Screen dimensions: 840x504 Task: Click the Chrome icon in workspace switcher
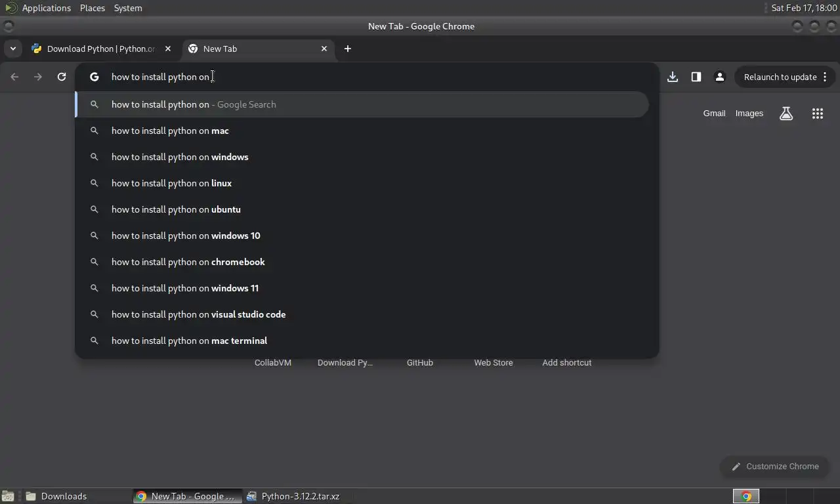click(746, 496)
